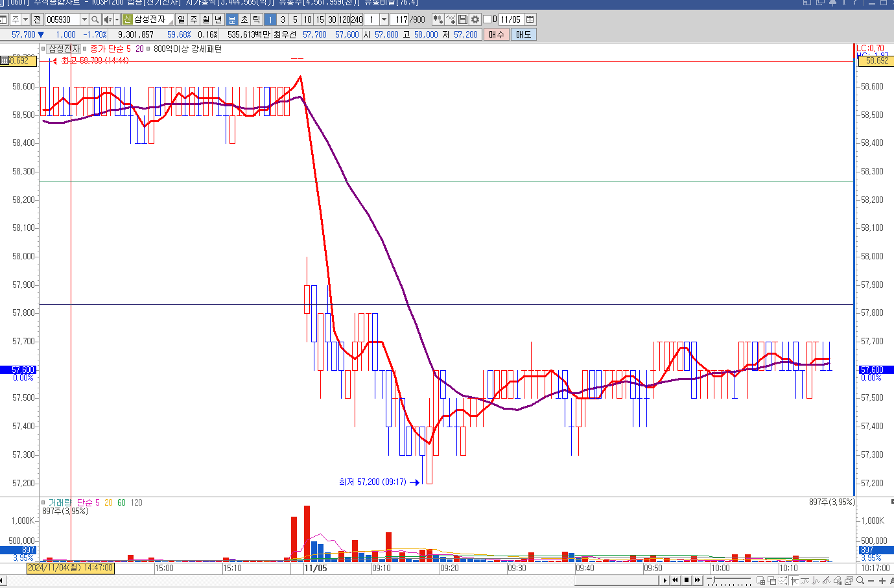The image size is (894, 588).
Task: Click the replay speed slider at bottom
Action: [729, 580]
